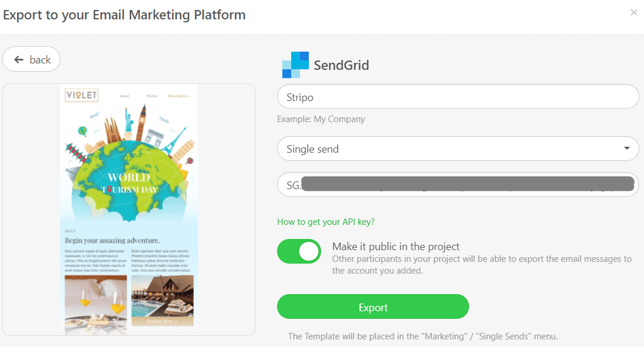Click the dropdown caret arrow

[x=627, y=148]
